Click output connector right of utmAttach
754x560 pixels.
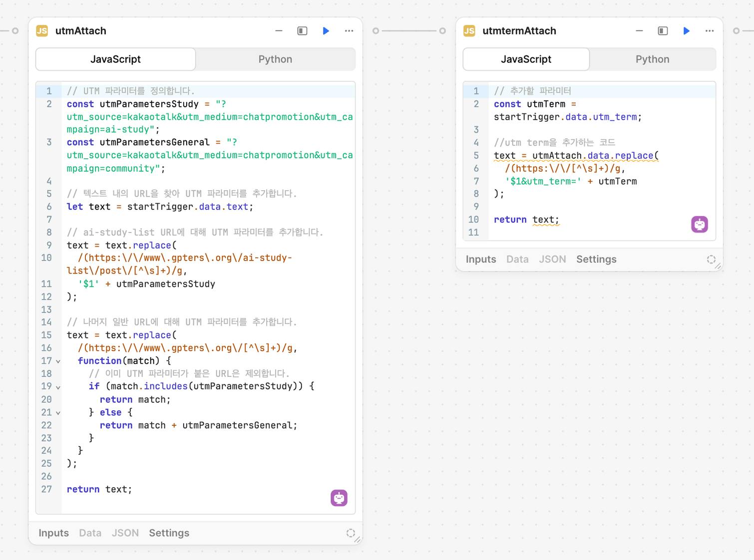coord(376,31)
